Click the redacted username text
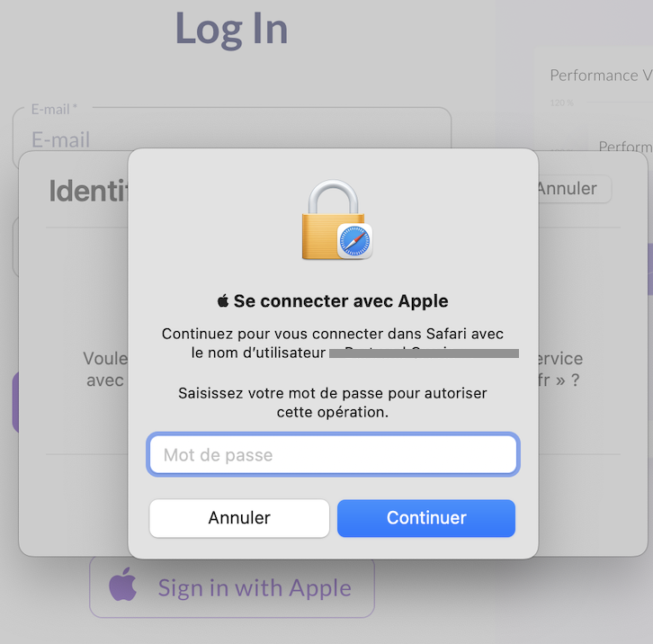 click(x=424, y=353)
